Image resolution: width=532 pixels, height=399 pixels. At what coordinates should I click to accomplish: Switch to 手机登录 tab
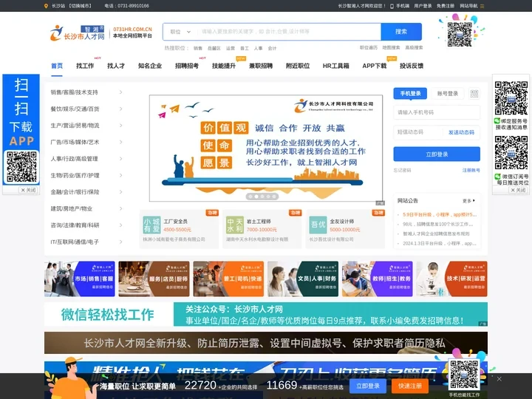click(410, 93)
